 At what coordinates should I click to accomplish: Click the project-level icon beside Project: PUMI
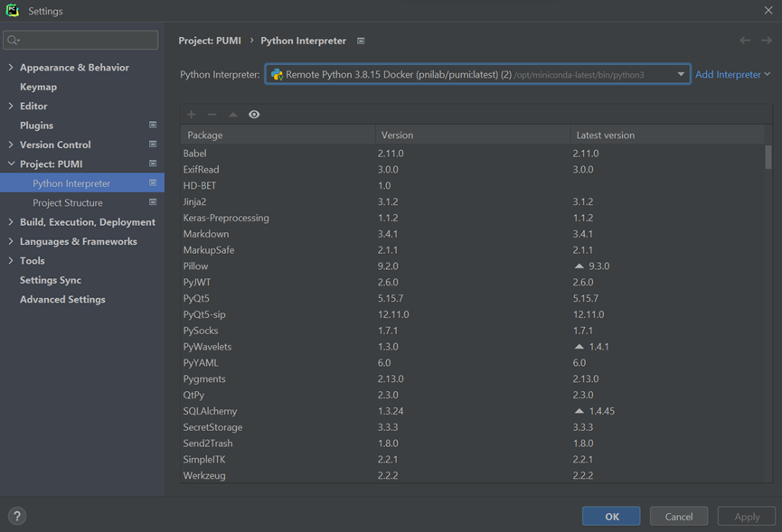(x=153, y=163)
